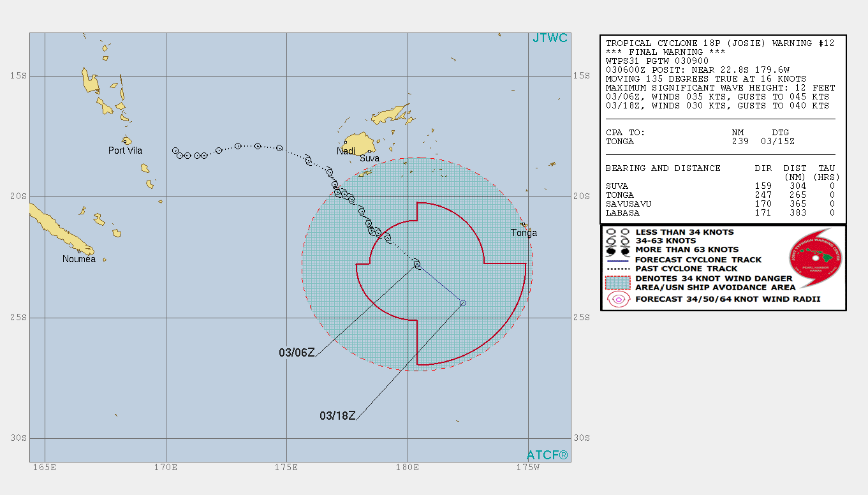Click the westernmost past track marker near 170E

point(175,151)
